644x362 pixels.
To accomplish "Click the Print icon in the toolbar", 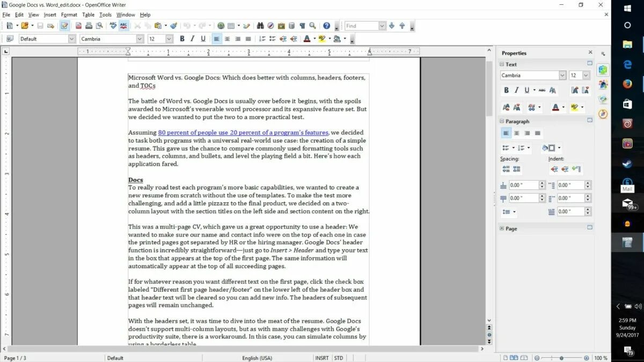I will pos(89,26).
